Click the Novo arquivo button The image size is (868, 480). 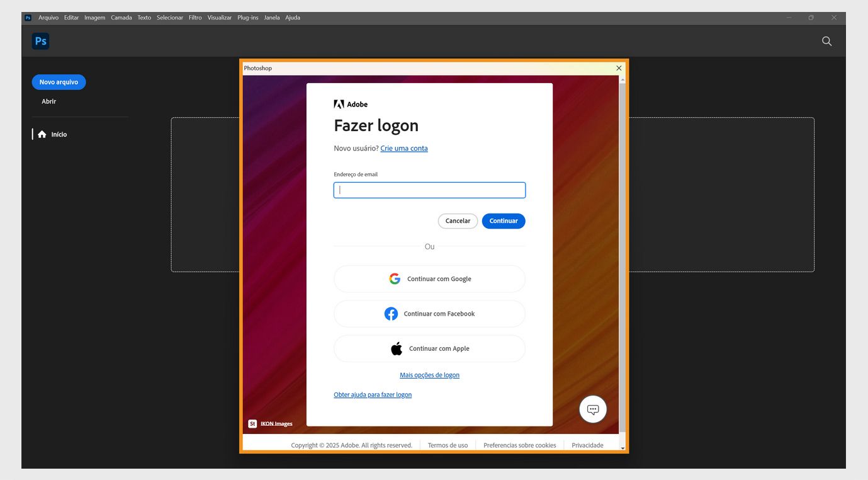59,82
